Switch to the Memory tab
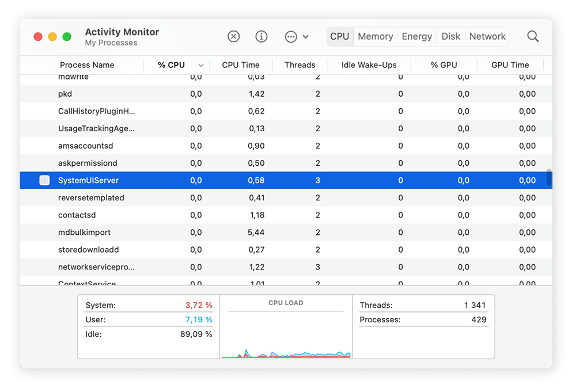576x392 pixels. tap(376, 36)
